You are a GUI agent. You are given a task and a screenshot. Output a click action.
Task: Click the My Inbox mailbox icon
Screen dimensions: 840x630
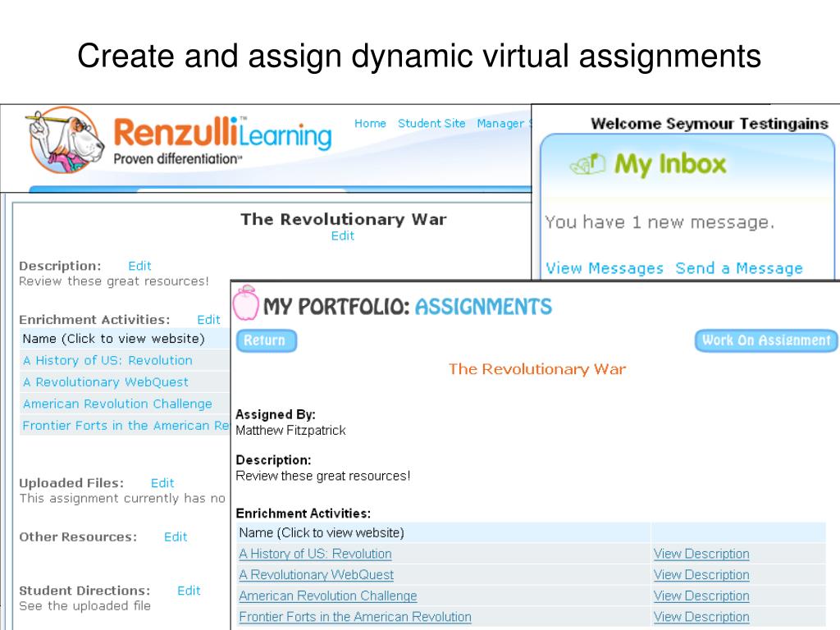(587, 163)
